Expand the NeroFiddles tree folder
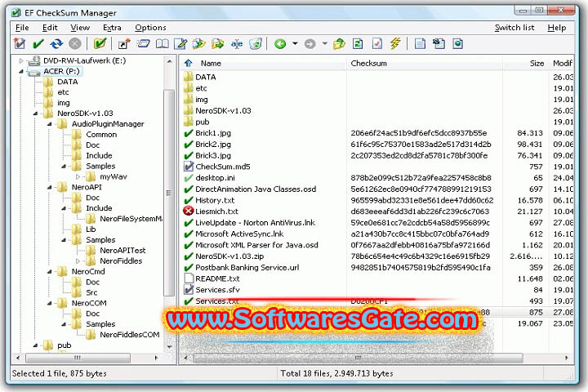 click(x=78, y=261)
